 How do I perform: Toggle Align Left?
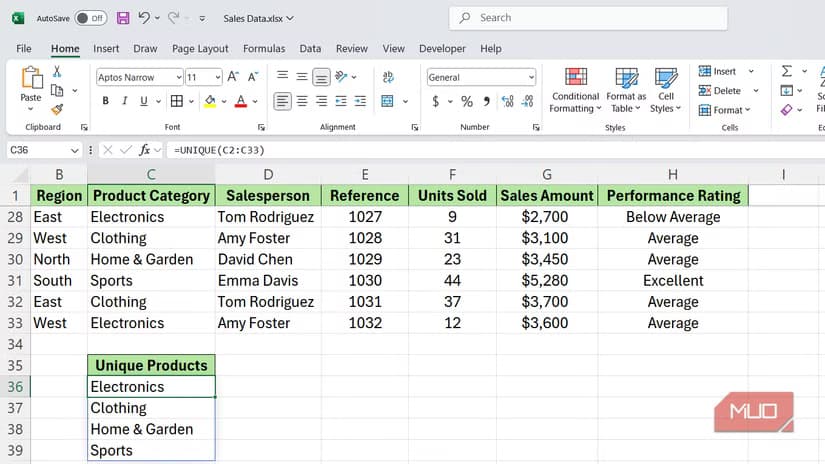(282, 101)
